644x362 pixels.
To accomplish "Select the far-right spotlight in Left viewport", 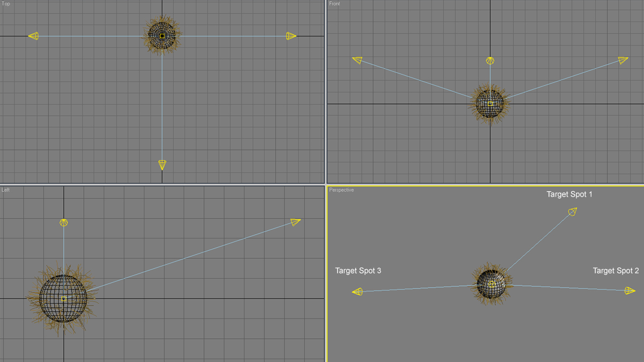I will [295, 222].
